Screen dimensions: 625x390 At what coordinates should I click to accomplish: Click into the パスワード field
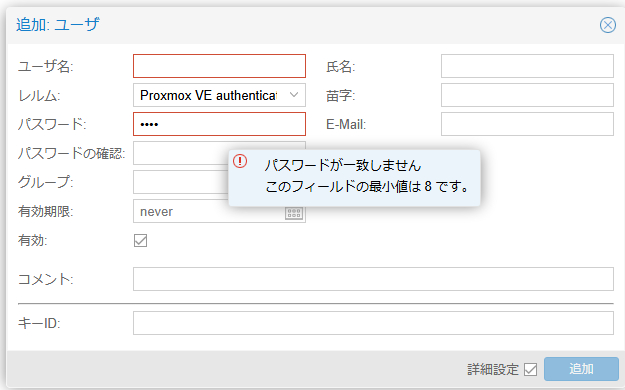[219, 124]
